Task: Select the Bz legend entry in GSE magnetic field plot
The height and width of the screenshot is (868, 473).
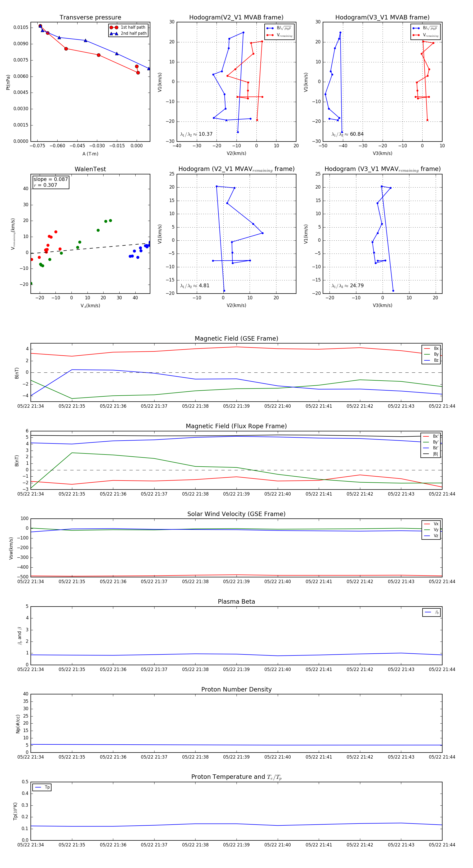Action: click(x=431, y=360)
